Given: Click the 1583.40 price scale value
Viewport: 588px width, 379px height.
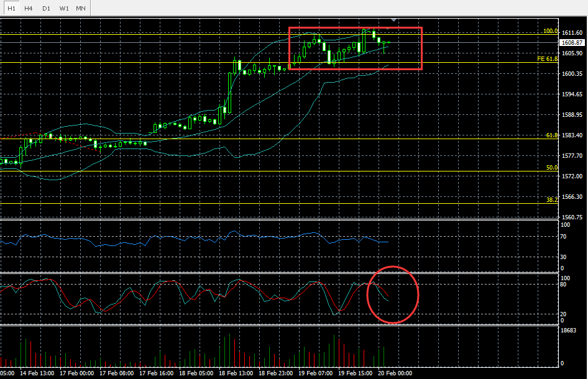Looking at the screenshot, I should pos(572,135).
